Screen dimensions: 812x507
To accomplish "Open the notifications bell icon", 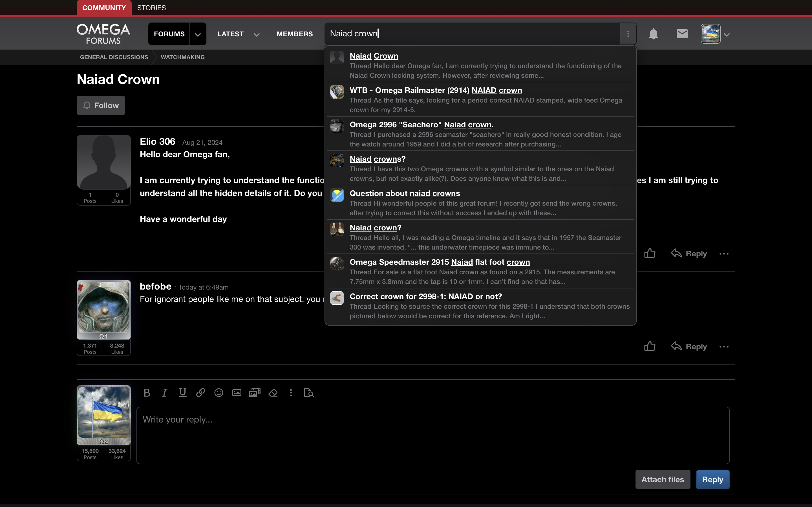I will pyautogui.click(x=653, y=34).
